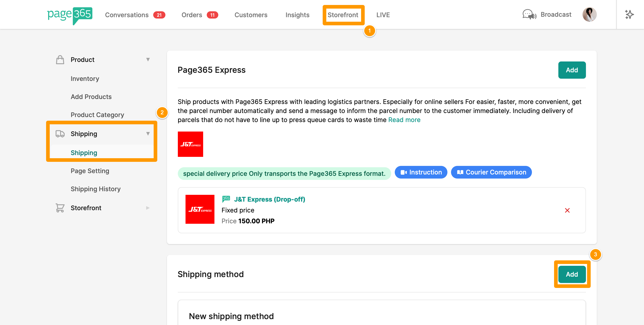Expand the Storefront sidebar section arrow
Screen dimensions: 644x325
point(148,208)
